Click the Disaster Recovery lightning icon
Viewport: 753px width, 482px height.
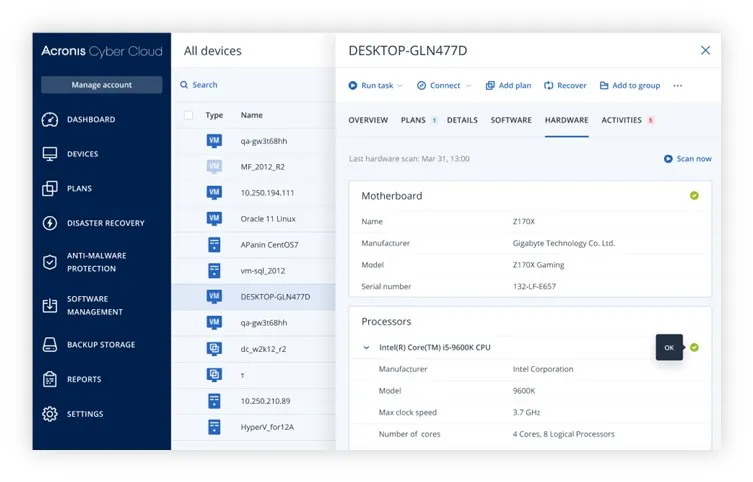(x=50, y=223)
